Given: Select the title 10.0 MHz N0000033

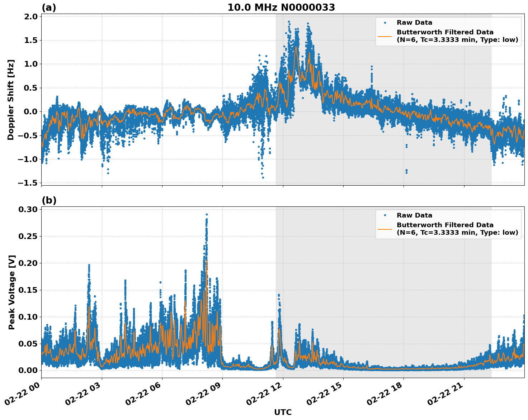Looking at the screenshot, I should [281, 7].
